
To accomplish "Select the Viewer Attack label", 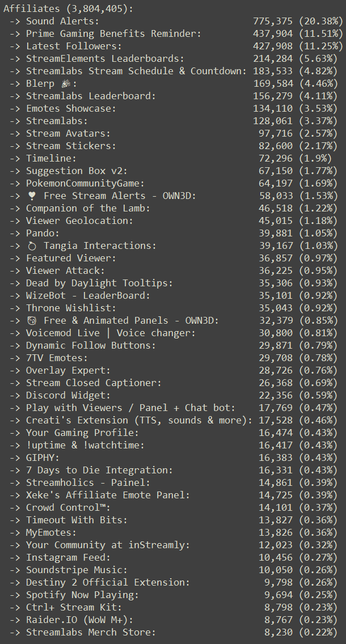I will [x=65, y=270].
